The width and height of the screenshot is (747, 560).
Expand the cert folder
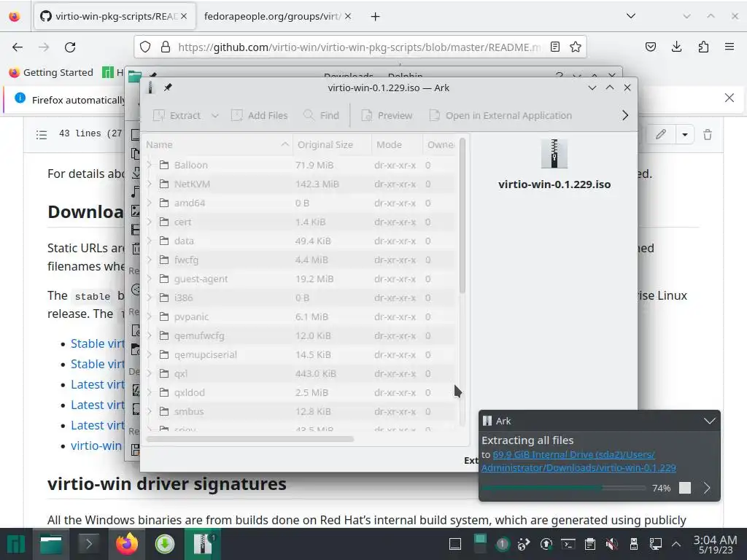(x=150, y=222)
